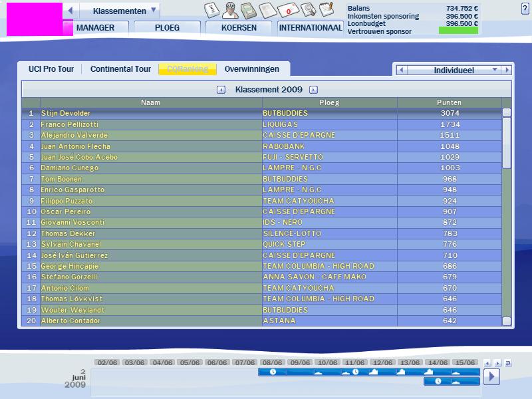The width and height of the screenshot is (532, 399).
Task: Go to previous year of Klassement 2009
Action: (x=221, y=90)
